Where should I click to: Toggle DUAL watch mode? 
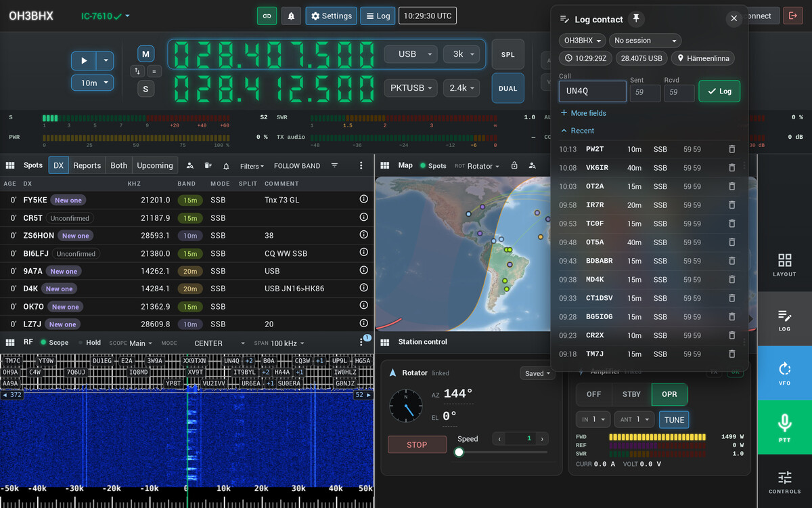coord(507,88)
